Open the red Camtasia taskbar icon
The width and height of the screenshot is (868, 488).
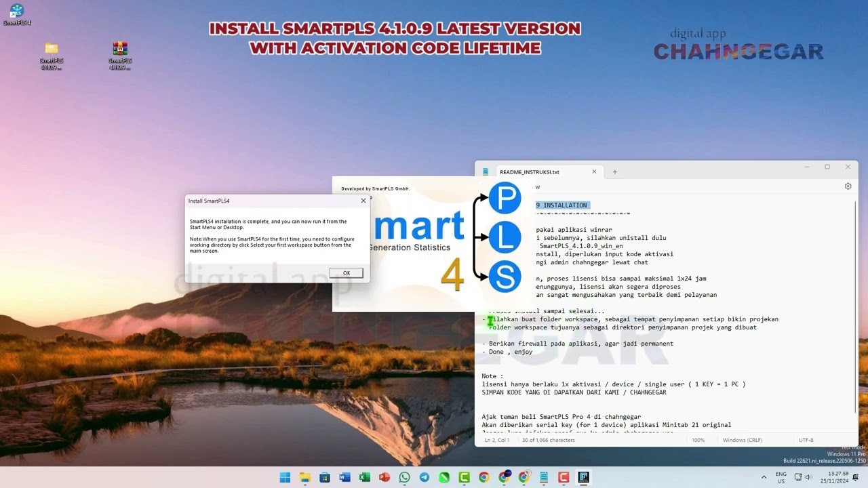tap(563, 477)
